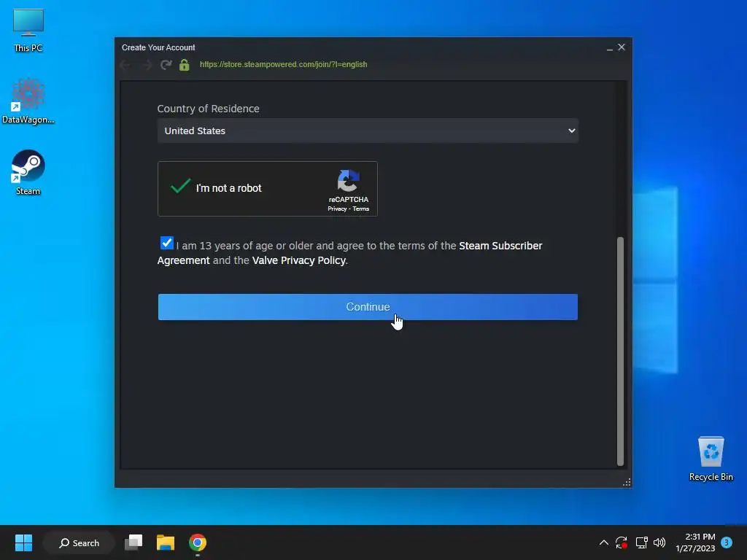747x560 pixels.
Task: Click the sync update tray icon
Action: point(622,542)
